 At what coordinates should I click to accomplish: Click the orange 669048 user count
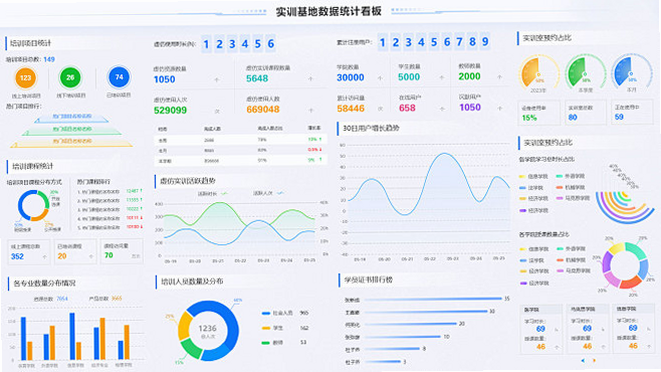(x=263, y=110)
